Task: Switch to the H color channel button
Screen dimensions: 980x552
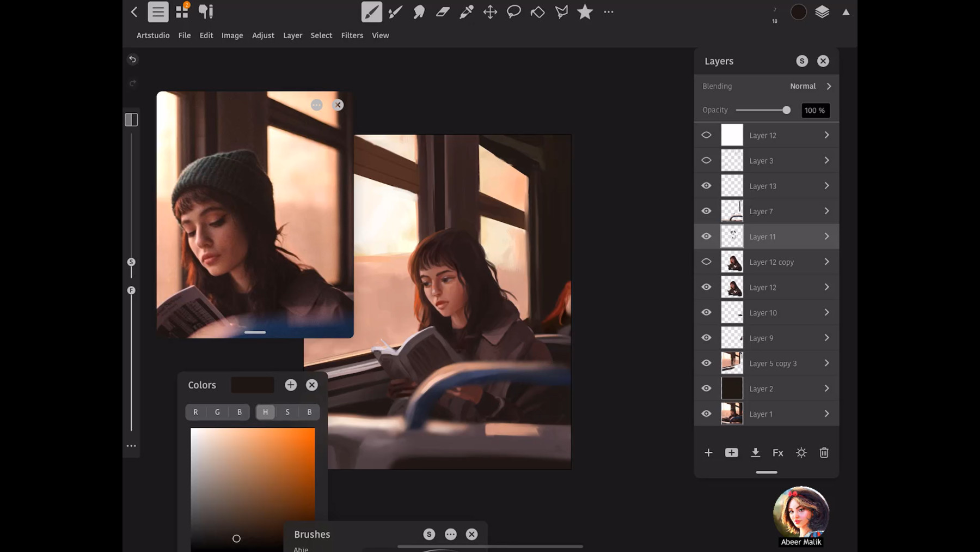Action: (265, 413)
